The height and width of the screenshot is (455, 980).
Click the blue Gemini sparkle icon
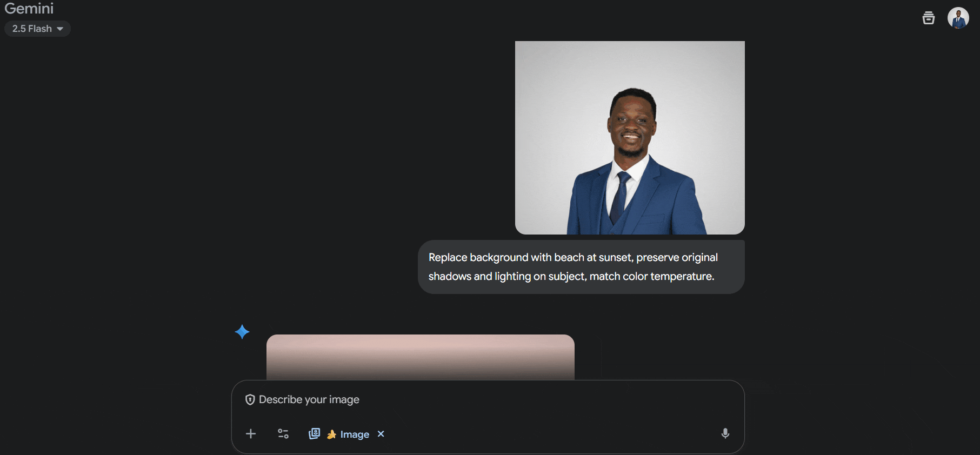[x=242, y=332]
